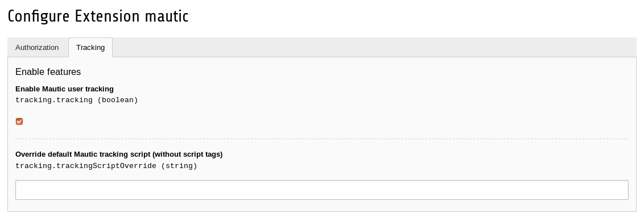Disable the Mautic user tracking checkbox
Image resolution: width=644 pixels, height=222 pixels.
pyautogui.click(x=19, y=122)
